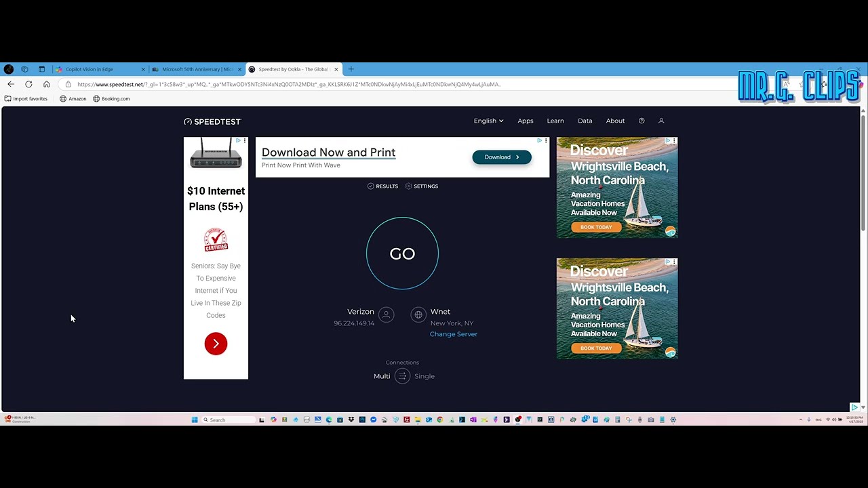Click the red arrow button in internet plans ad
The height and width of the screenshot is (488, 868).
click(216, 344)
